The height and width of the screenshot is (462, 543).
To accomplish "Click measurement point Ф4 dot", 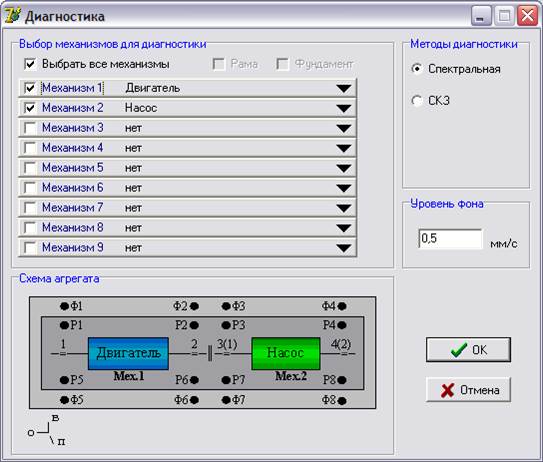I will pyautogui.click(x=342, y=306).
